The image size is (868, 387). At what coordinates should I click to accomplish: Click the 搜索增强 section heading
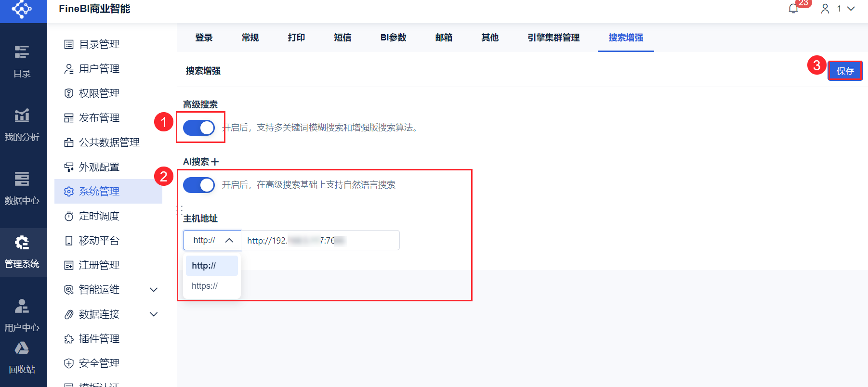[203, 71]
